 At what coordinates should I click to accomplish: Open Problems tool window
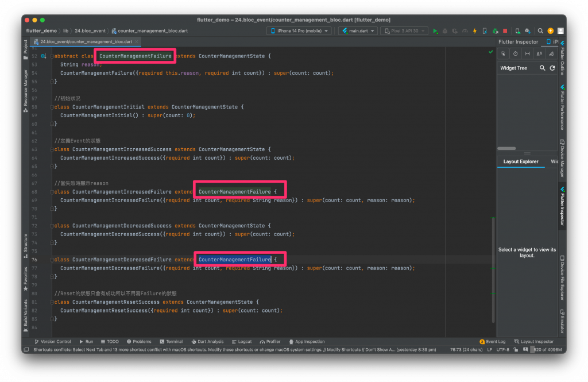click(x=139, y=342)
